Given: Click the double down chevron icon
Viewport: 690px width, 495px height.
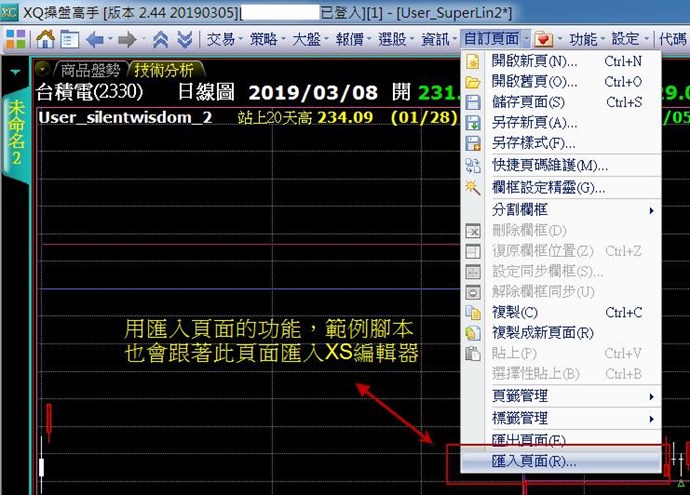Looking at the screenshot, I should [184, 40].
